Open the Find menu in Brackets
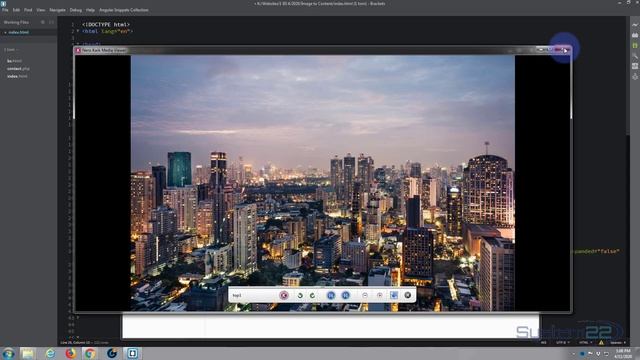The width and height of the screenshot is (640, 360). coord(28,10)
